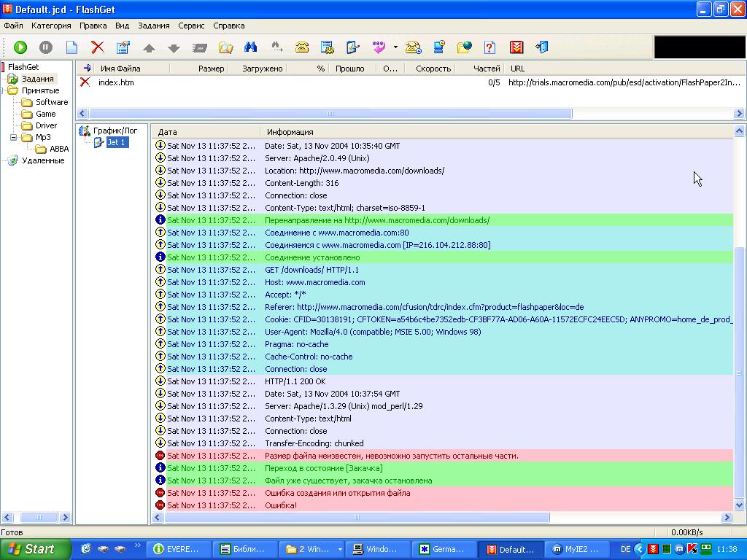This screenshot has height=560, width=747.
Task: Click the Open folder toolbar icon
Action: coord(226,47)
